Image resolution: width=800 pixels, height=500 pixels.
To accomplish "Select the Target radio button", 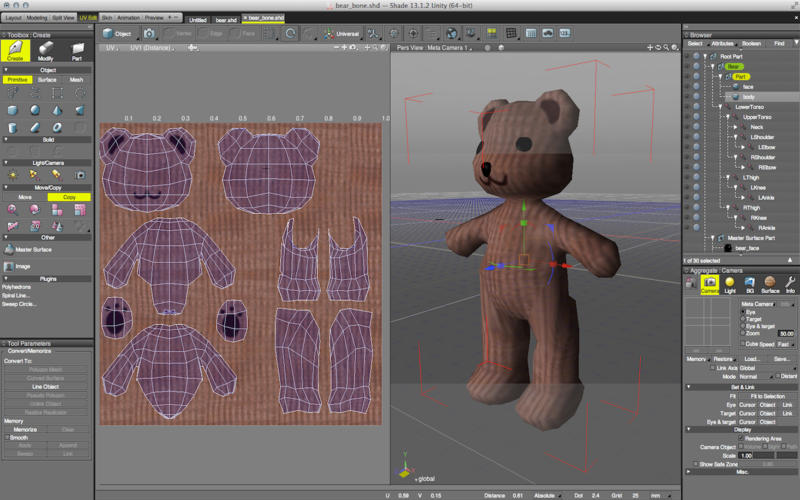I will [x=743, y=319].
